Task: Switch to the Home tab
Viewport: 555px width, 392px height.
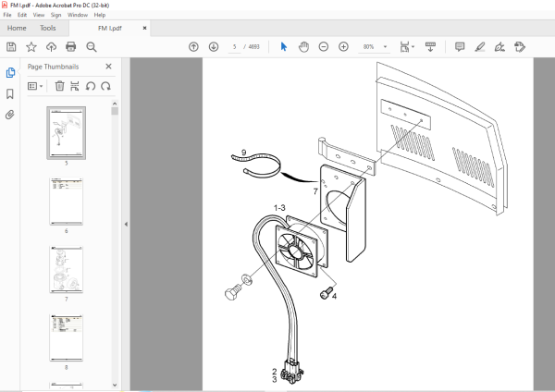Action: pos(17,28)
